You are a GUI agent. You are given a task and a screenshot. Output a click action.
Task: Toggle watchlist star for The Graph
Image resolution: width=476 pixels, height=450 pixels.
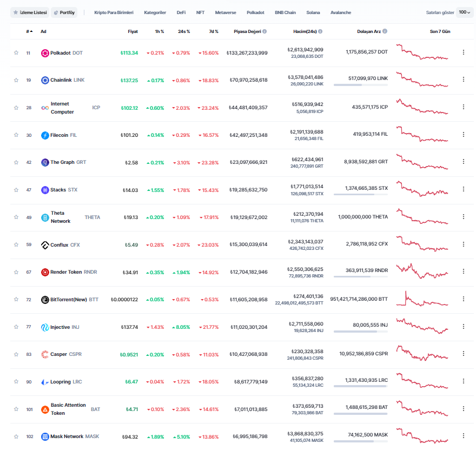(x=16, y=162)
